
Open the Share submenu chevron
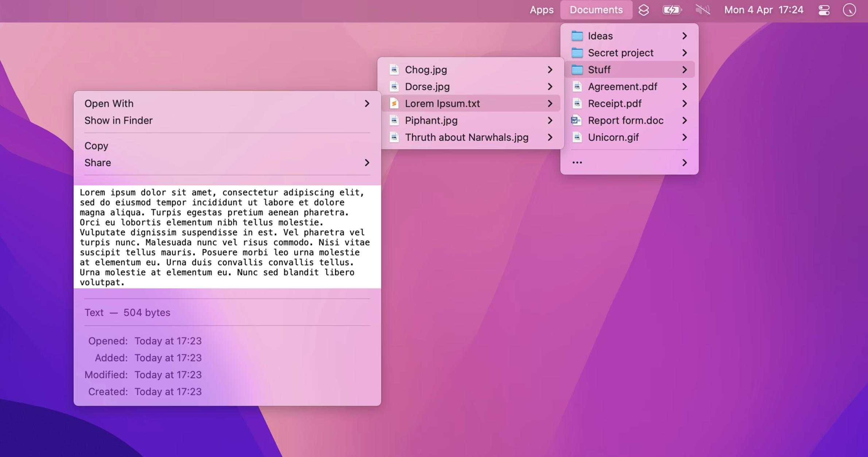(367, 163)
